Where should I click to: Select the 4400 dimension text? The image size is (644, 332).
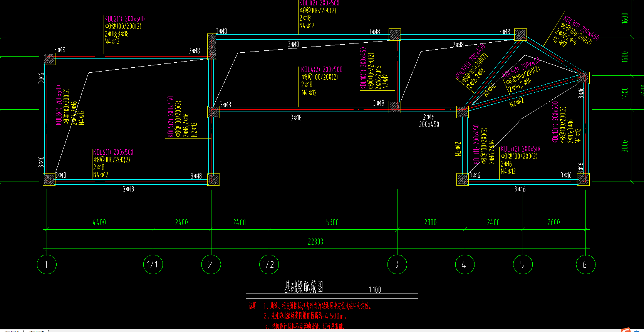coord(99,222)
